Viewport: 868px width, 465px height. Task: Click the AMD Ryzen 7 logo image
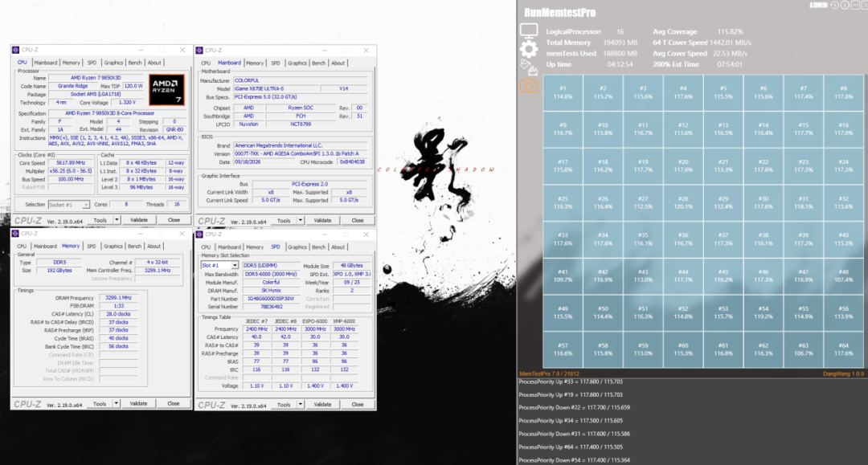point(166,90)
